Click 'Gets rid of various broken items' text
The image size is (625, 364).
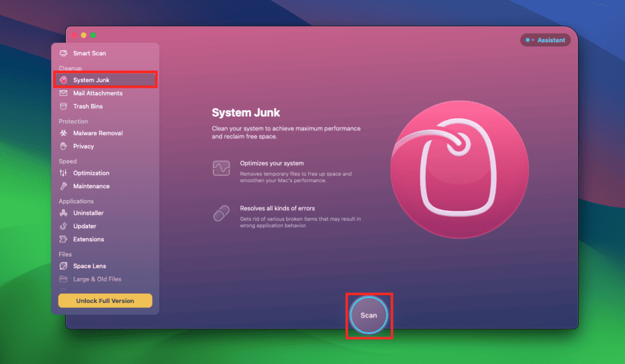click(x=300, y=222)
